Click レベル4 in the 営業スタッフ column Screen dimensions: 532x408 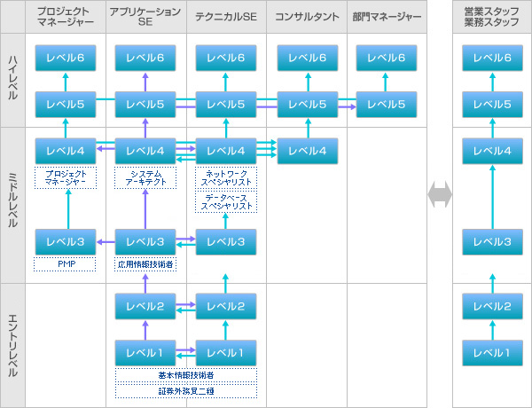point(493,151)
